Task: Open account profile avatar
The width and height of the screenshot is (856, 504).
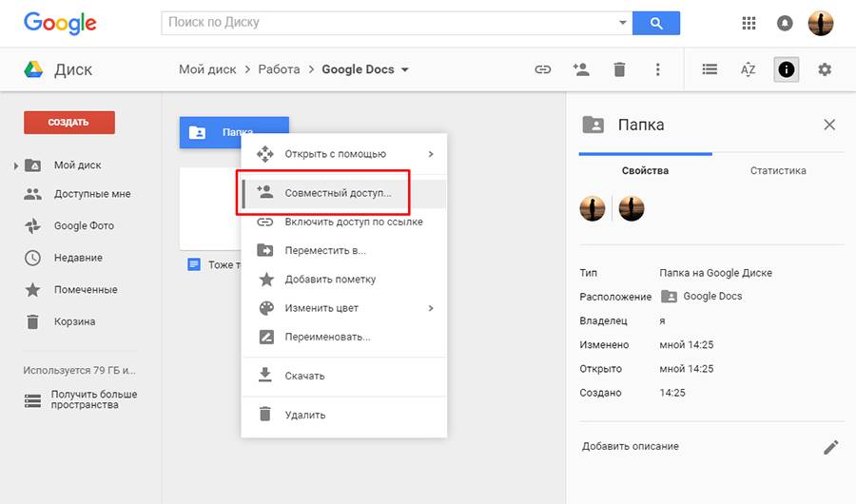Action: [x=821, y=23]
